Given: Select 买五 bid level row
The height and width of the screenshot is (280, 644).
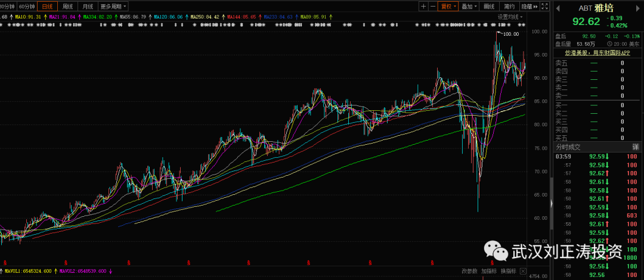Looking at the screenshot, I should tap(597, 138).
